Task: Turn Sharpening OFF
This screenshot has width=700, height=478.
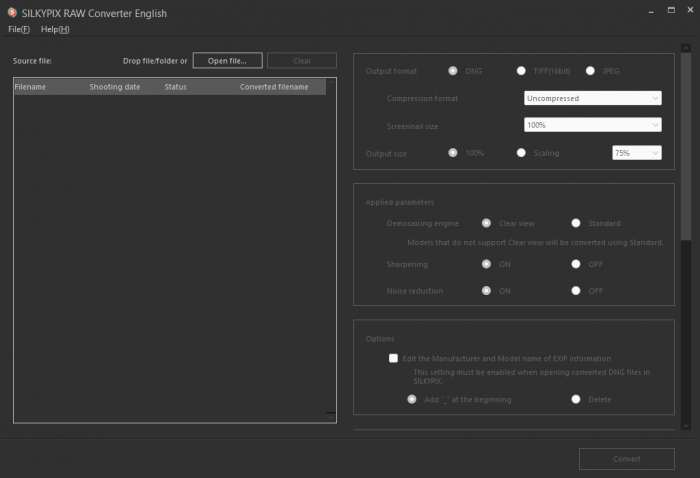Action: pyautogui.click(x=576, y=264)
